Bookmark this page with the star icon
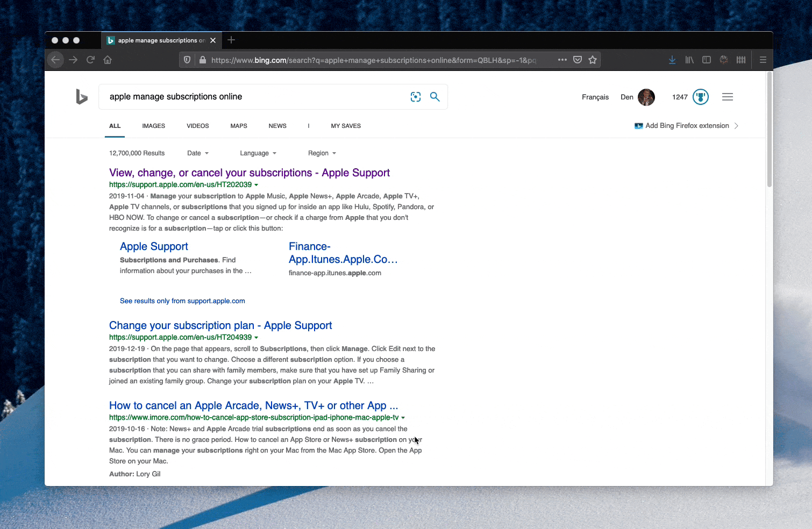812x529 pixels. coord(593,60)
